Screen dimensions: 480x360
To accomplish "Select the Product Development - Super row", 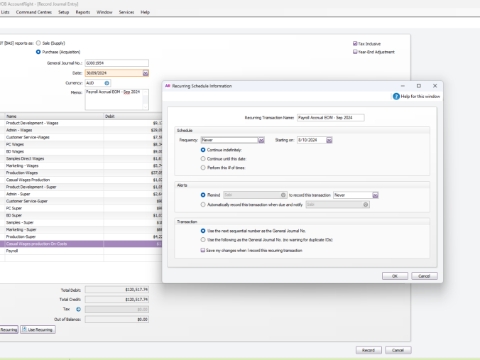I will pyautogui.click(x=81, y=187).
